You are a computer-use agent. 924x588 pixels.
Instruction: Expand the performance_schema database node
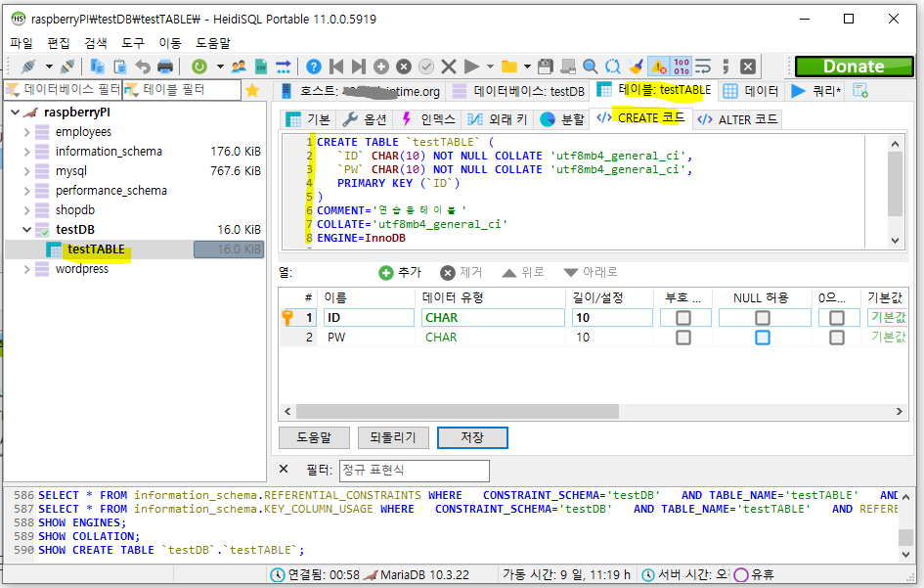26,191
